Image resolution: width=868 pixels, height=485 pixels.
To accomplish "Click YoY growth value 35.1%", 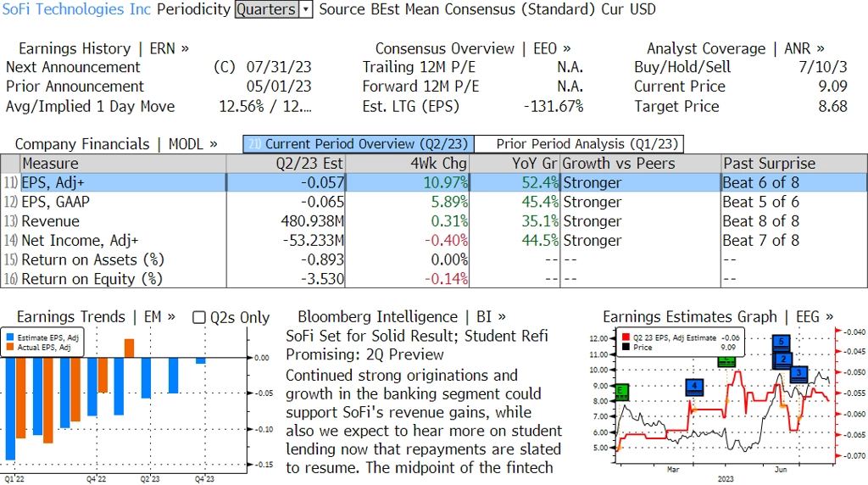I will point(540,221).
